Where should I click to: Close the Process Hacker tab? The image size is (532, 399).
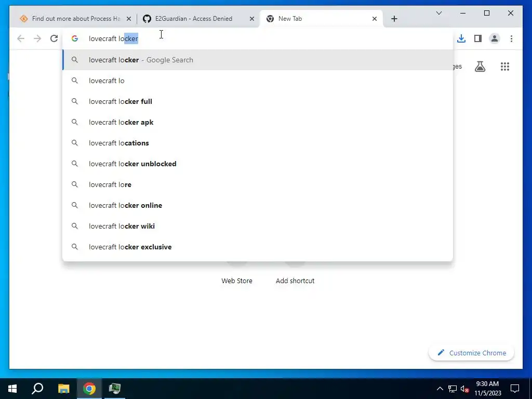click(129, 19)
